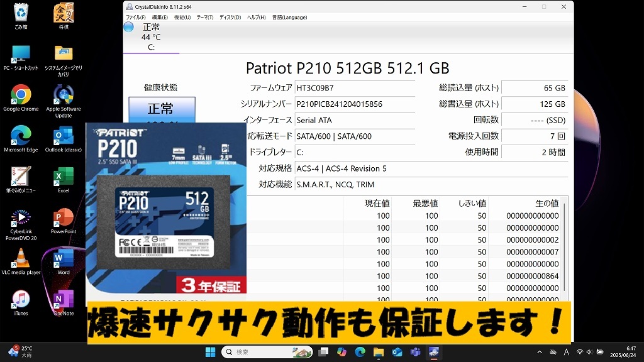Open iTunes from the desktop
Screen dimensions: 644x362
21,303
